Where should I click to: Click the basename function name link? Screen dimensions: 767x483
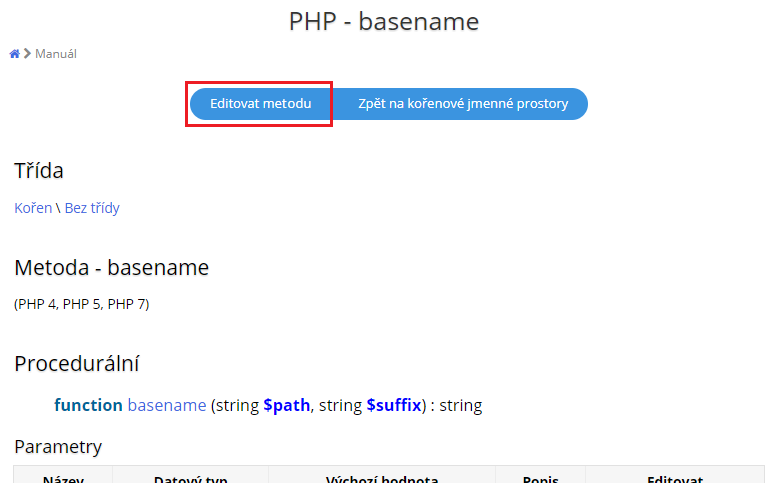pos(167,405)
